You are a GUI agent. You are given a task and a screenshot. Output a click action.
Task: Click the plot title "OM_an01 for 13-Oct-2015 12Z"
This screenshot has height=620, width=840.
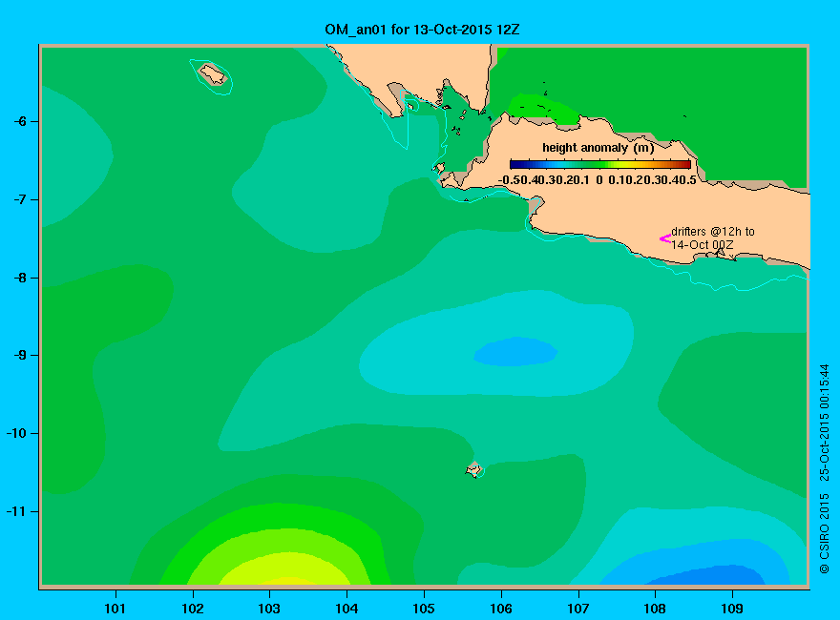[x=422, y=30]
